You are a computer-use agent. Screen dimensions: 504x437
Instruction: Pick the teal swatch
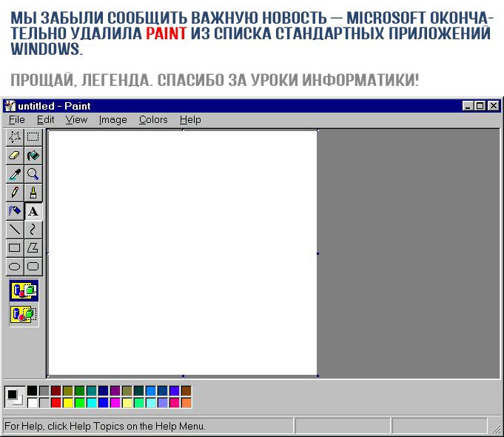(92, 390)
